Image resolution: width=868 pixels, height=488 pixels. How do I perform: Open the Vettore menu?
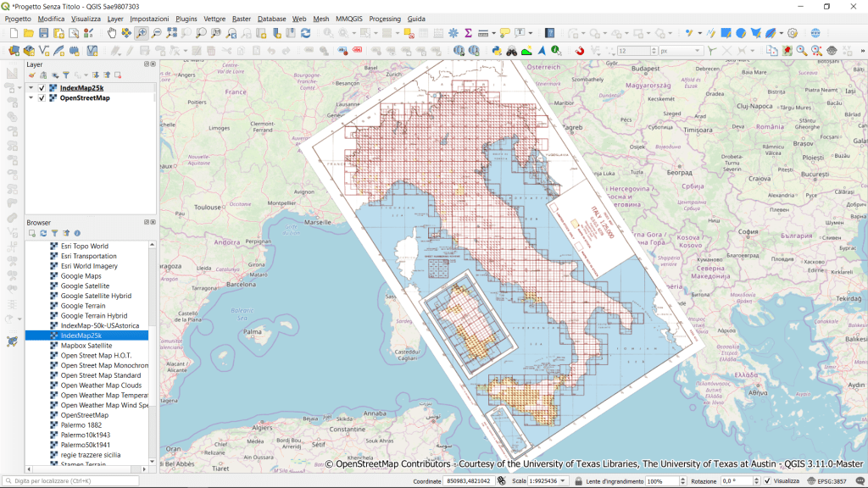(x=214, y=19)
